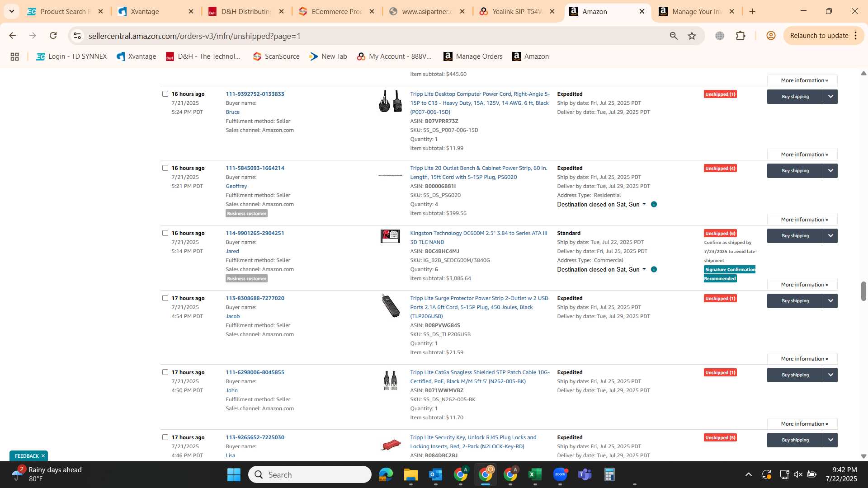Click the browser back arrow
The image size is (868, 488).
(x=13, y=36)
